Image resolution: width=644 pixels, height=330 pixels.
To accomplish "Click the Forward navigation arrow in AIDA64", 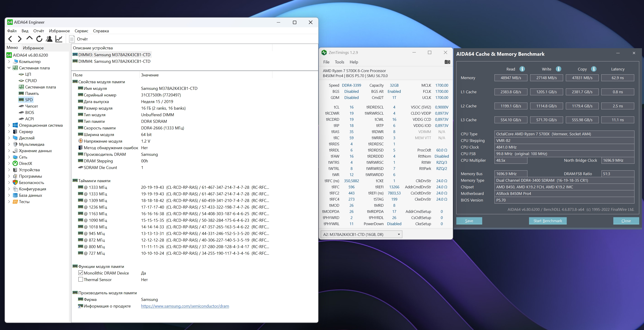I will pos(20,39).
